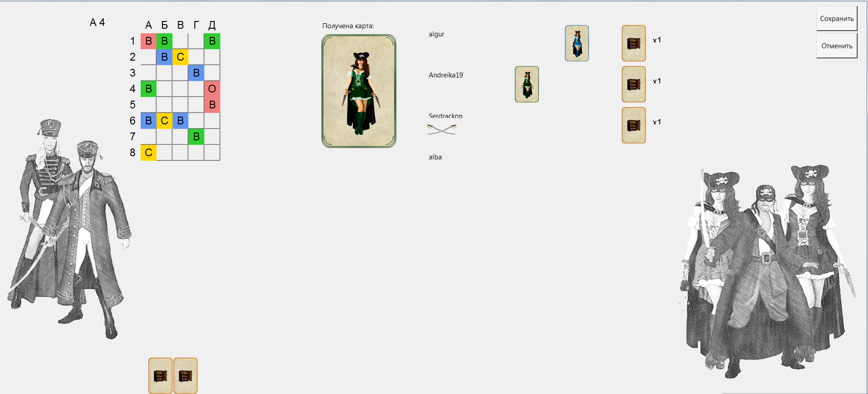Select yellow C cell В2 on the grid

click(180, 57)
